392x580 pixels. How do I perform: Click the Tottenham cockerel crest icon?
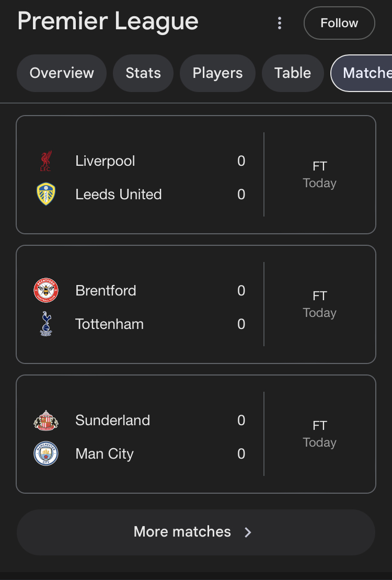(x=46, y=324)
